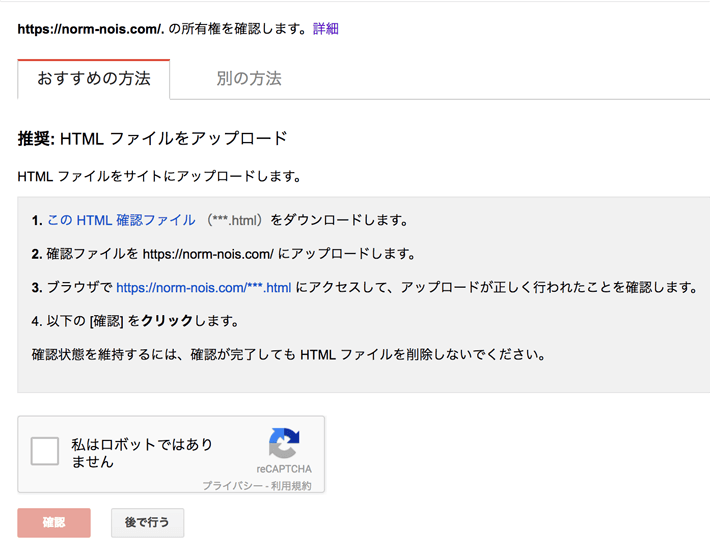
Task: Click the reCAPTCHA circular arrows logo
Action: (284, 443)
